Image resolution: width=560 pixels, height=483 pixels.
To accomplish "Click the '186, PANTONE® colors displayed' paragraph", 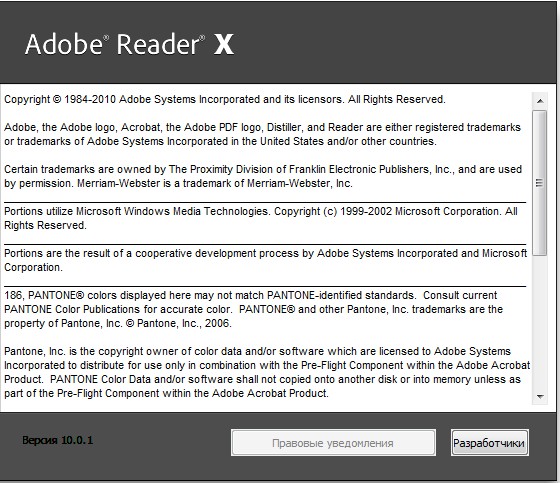I will (253, 309).
